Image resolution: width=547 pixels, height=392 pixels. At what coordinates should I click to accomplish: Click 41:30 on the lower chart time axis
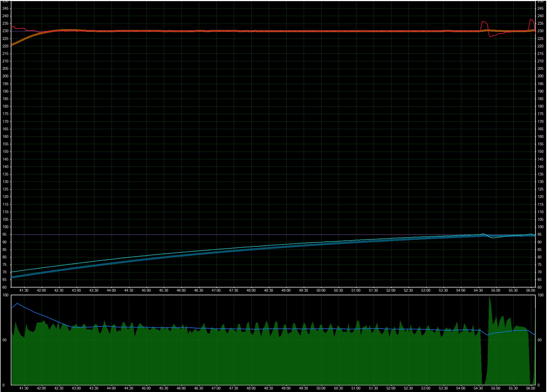(24, 388)
